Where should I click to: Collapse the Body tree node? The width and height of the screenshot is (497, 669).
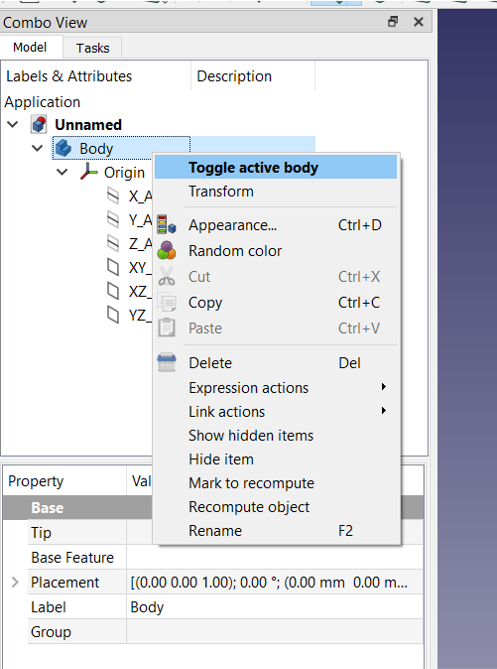pos(38,148)
